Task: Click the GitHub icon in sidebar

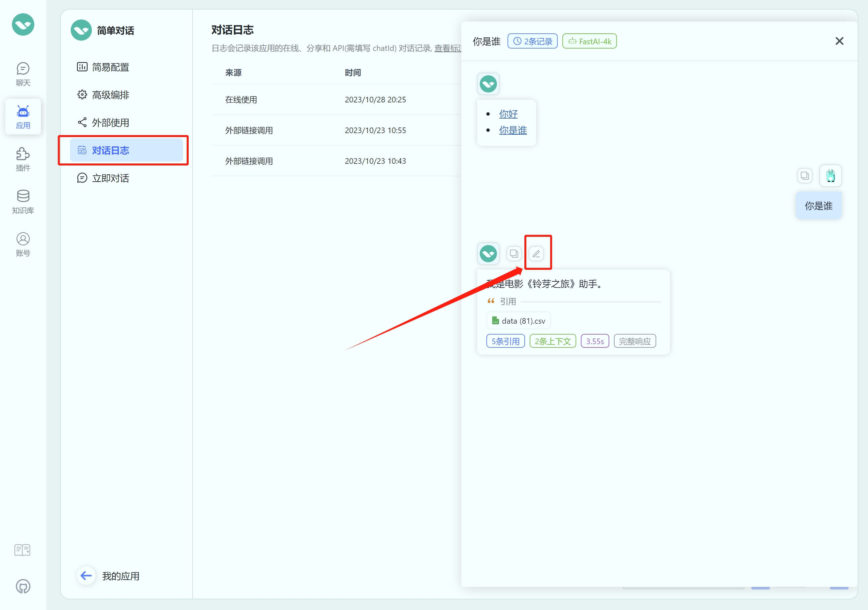Action: click(x=23, y=586)
